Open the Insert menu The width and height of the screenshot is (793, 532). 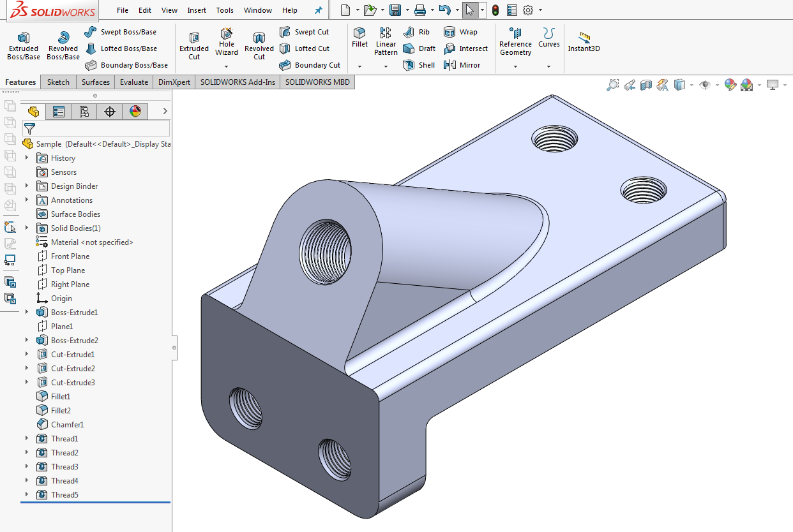(x=197, y=10)
